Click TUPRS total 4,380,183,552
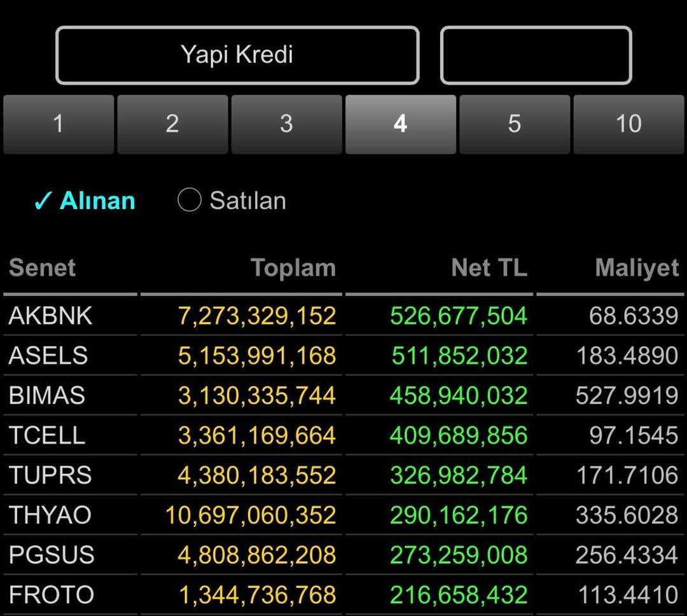 coord(257,476)
